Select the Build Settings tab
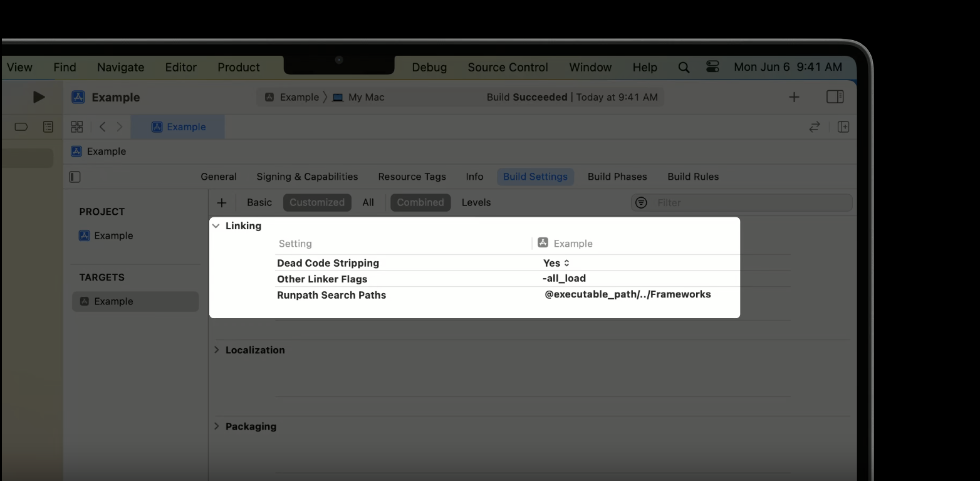980x481 pixels. coord(535,177)
